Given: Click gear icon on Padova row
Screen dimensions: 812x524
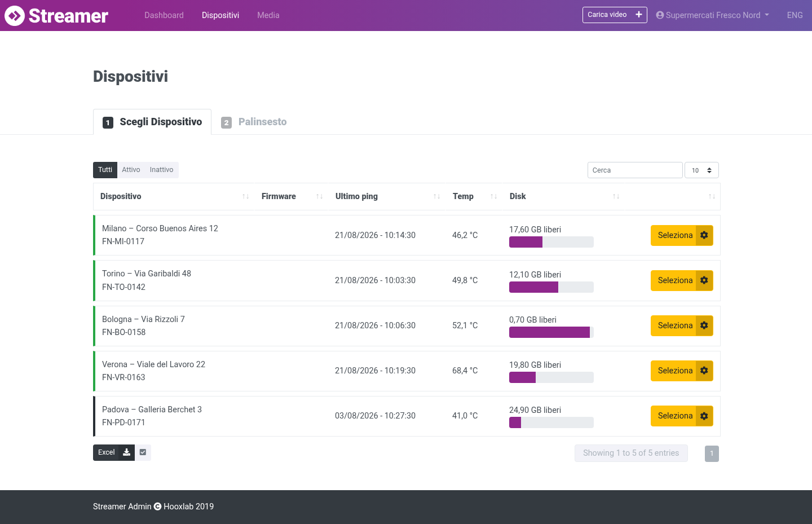Looking at the screenshot, I should pos(704,416).
